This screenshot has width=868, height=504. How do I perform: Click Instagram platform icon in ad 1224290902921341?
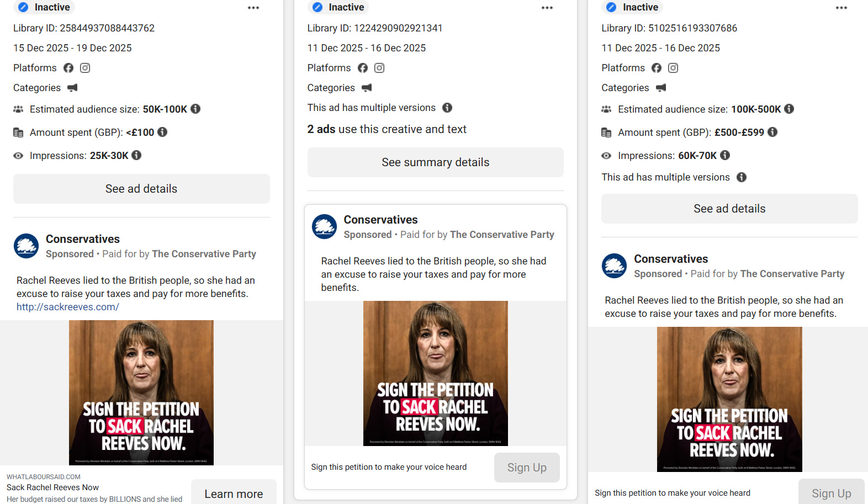click(x=379, y=68)
